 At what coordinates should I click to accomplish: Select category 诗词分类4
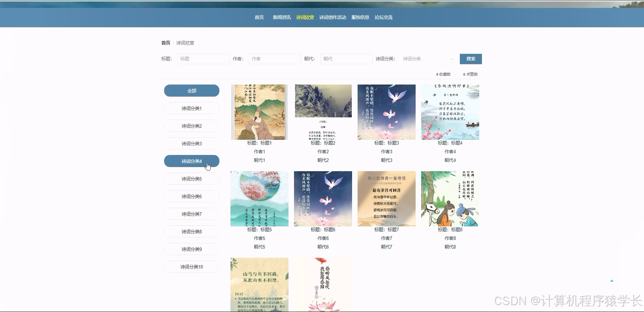191,161
